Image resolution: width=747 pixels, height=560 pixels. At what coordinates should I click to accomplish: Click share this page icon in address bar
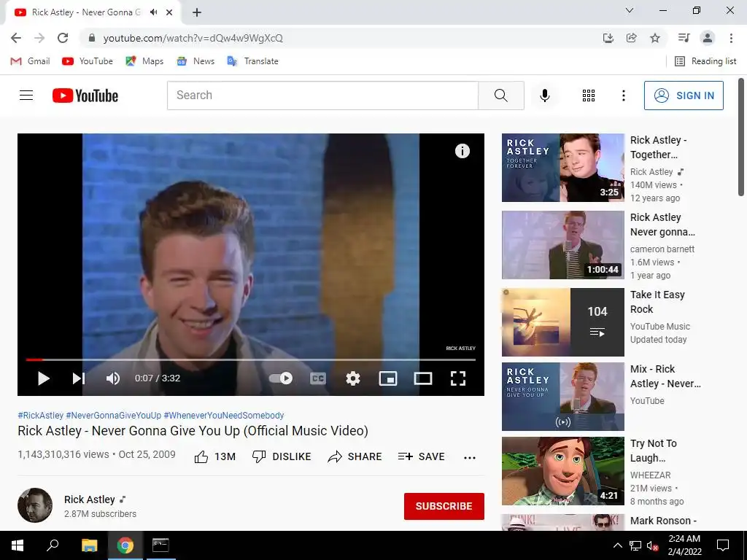click(632, 38)
